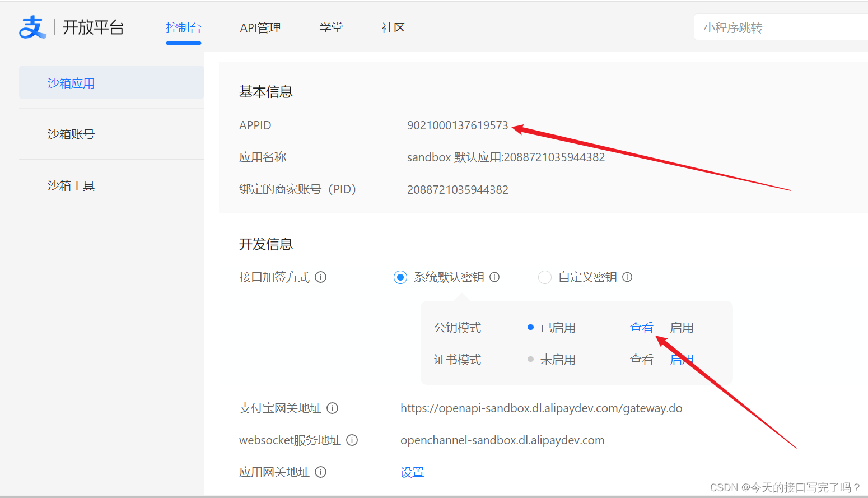Image resolution: width=868 pixels, height=498 pixels.
Task: Click 设置 for 应用网关地址
Action: click(412, 472)
